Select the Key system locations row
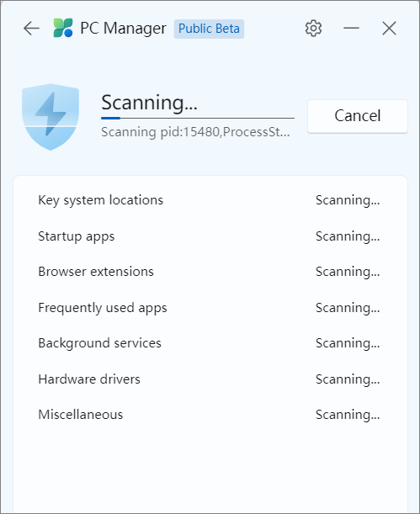Viewport: 420px width, 514px height. click(210, 200)
